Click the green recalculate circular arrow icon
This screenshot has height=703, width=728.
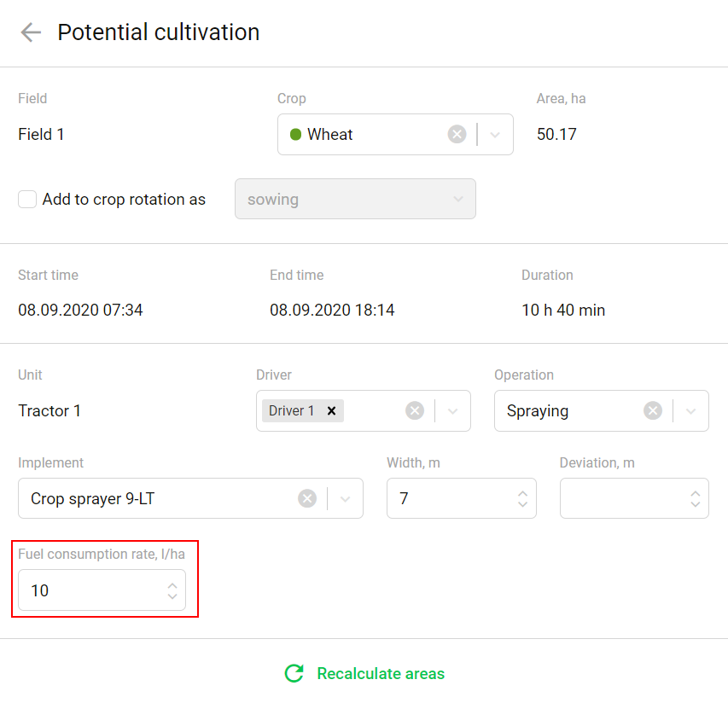pos(294,673)
